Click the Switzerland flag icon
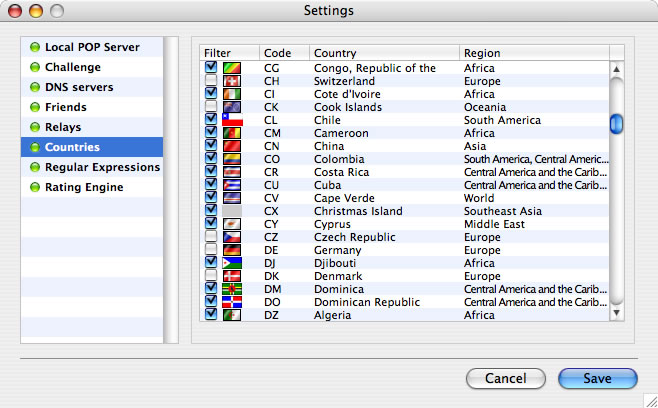 point(231,81)
